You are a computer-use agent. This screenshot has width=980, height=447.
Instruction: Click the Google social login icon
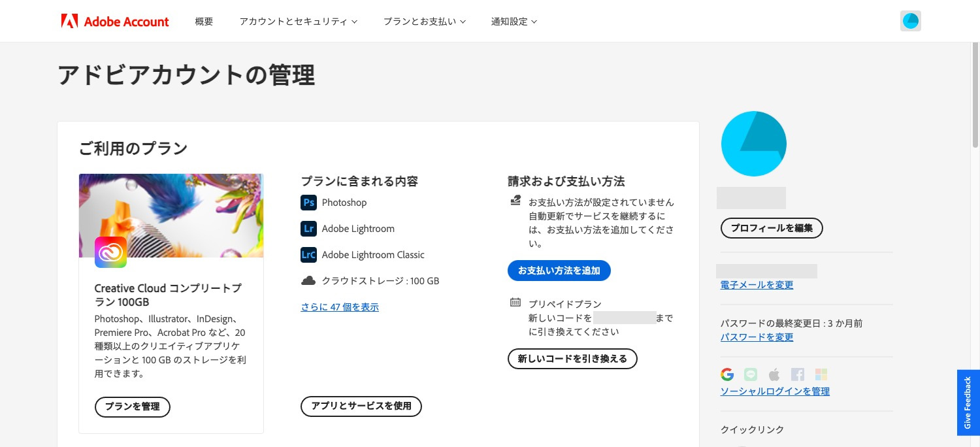[x=727, y=374]
